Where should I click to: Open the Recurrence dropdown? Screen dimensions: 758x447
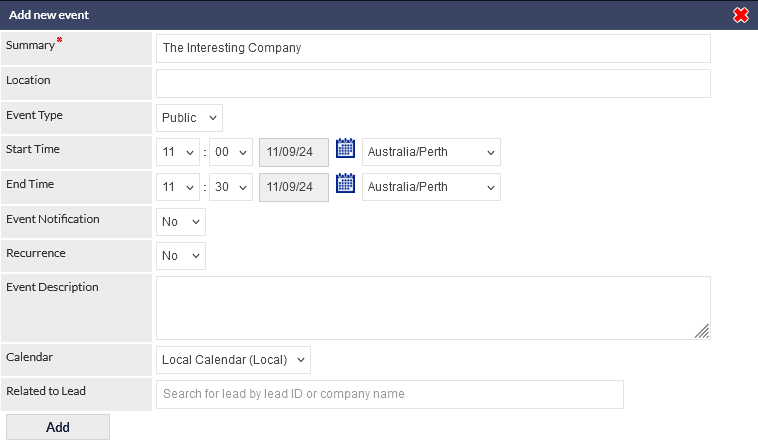coord(181,256)
